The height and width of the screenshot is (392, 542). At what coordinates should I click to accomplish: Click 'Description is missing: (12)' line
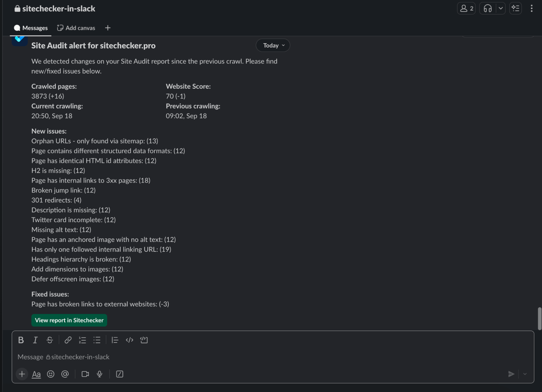71,210
